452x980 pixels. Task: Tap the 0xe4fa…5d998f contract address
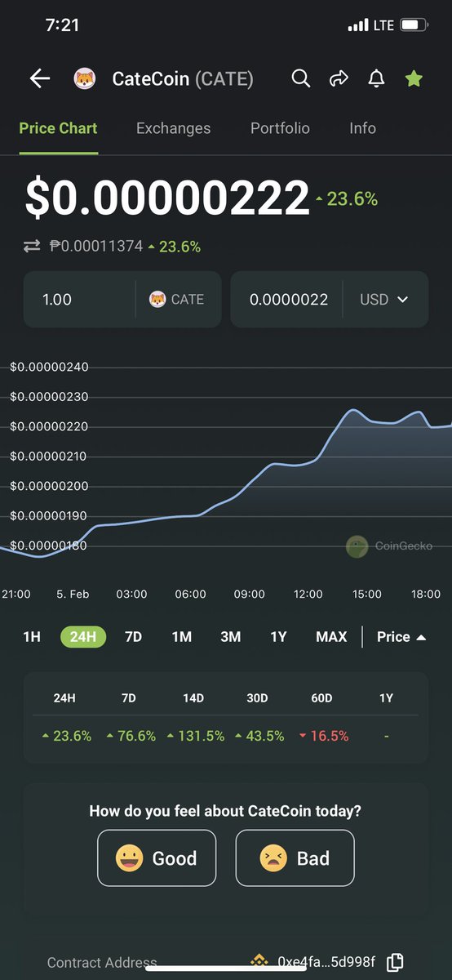[326, 963]
